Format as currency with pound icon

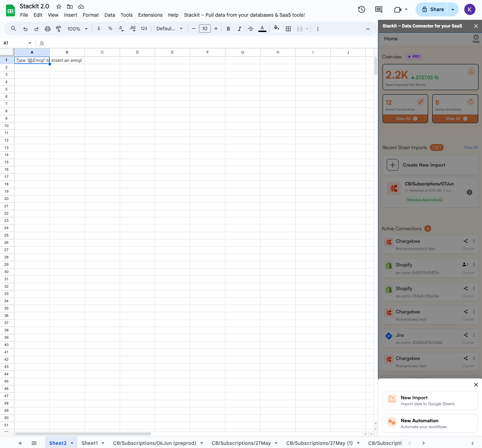pyautogui.click(x=99, y=29)
